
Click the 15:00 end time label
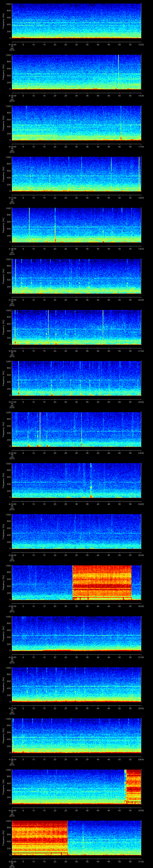click(x=141, y=44)
